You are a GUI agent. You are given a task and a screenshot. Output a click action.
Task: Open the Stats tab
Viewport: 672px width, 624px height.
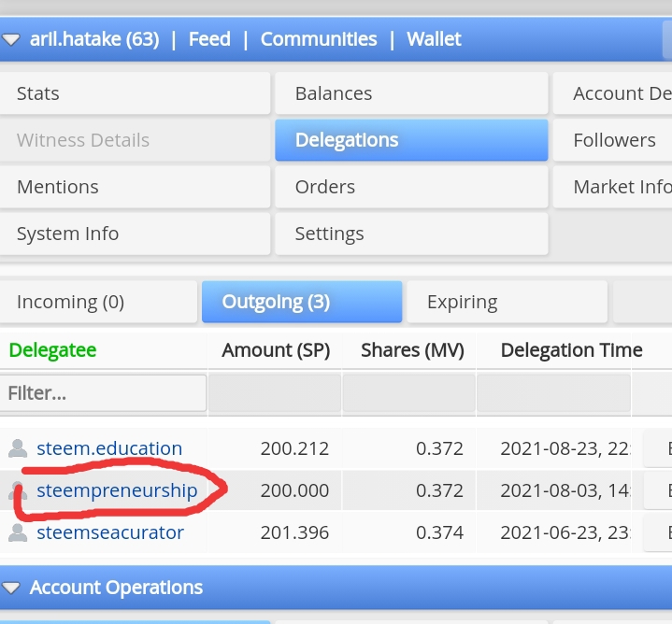(x=135, y=93)
